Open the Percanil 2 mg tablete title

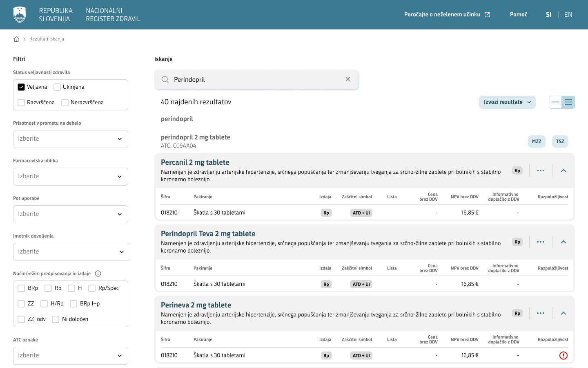pyautogui.click(x=195, y=162)
